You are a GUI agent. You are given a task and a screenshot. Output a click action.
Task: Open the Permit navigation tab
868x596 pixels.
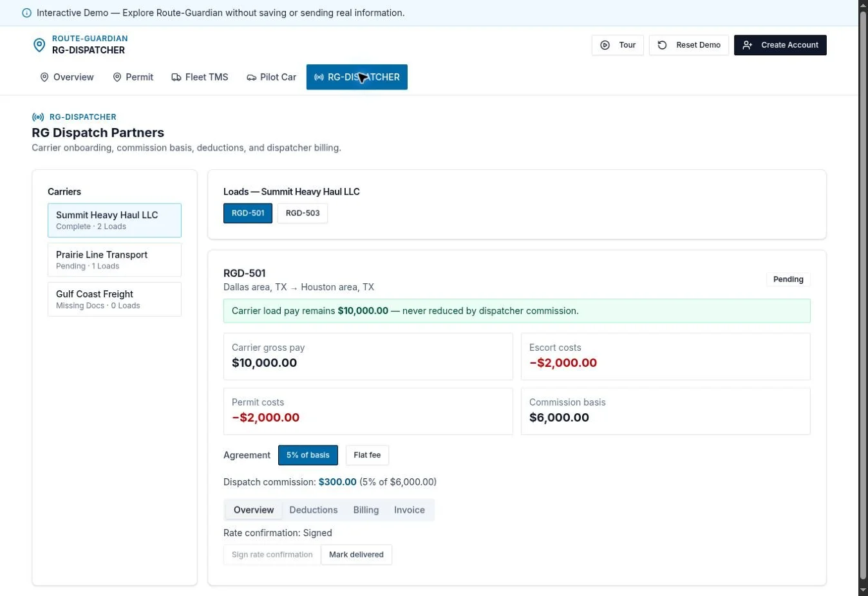(133, 77)
